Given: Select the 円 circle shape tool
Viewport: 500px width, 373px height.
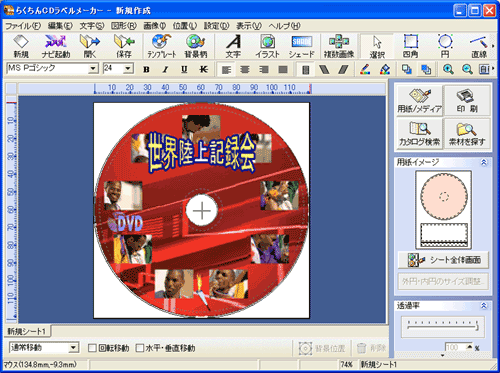Looking at the screenshot, I should (445, 46).
